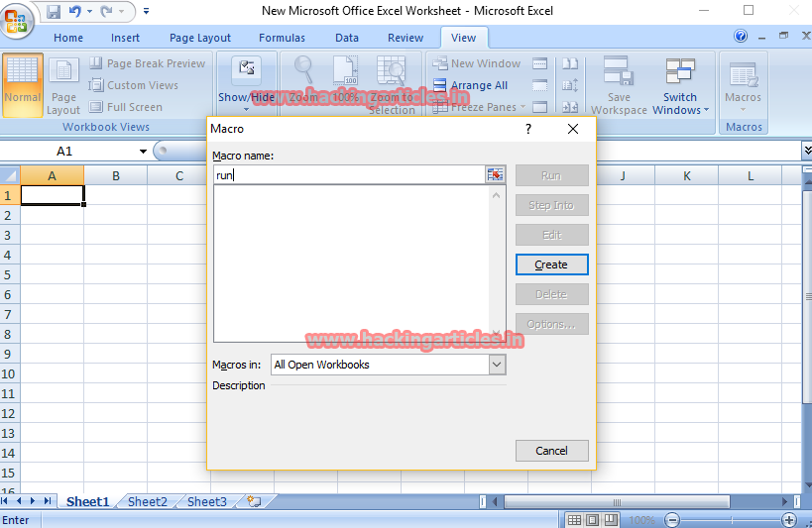Open Excel Help question mark icon
The width and height of the screenshot is (812, 528).
tap(741, 36)
